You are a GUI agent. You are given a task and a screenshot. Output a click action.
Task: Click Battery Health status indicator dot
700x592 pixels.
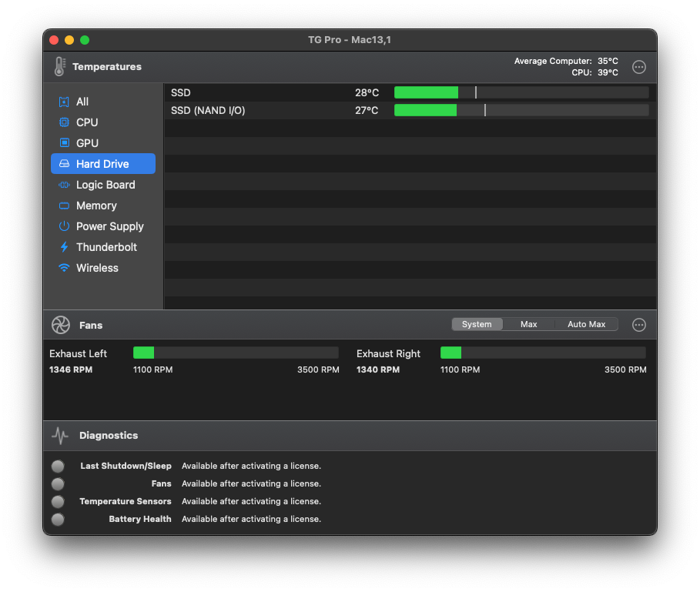tap(58, 520)
